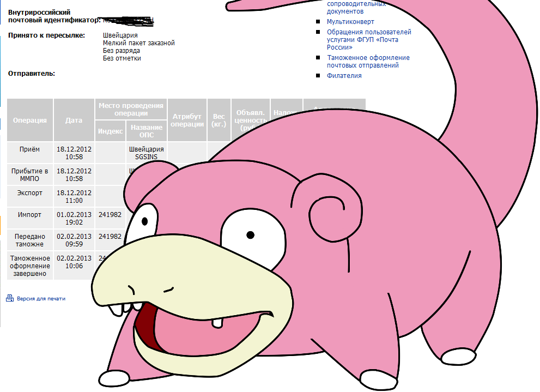The image size is (540, 392).
Task: Click the Название ОПС column header
Action: click(x=147, y=131)
